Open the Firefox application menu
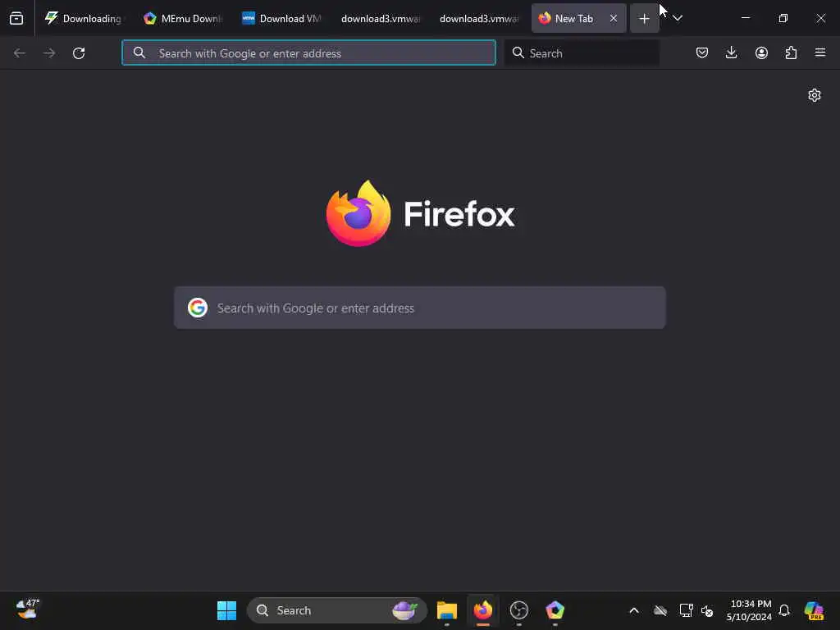This screenshot has height=630, width=840. [x=820, y=52]
